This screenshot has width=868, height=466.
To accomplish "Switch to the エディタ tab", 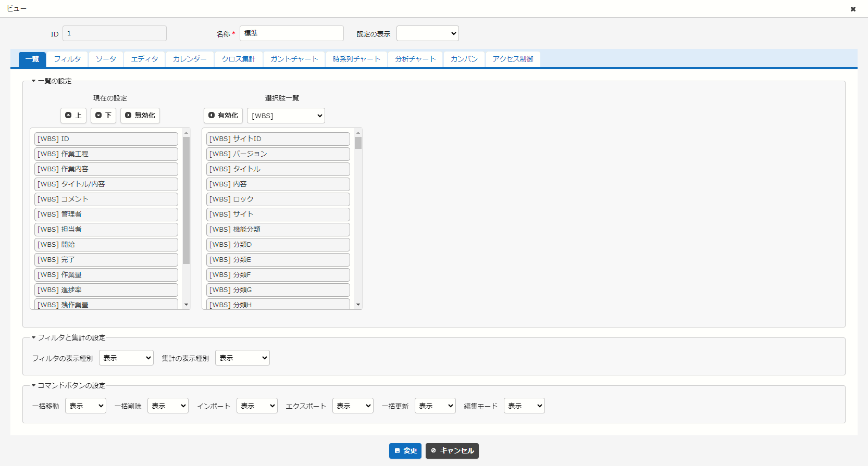I will pos(144,59).
